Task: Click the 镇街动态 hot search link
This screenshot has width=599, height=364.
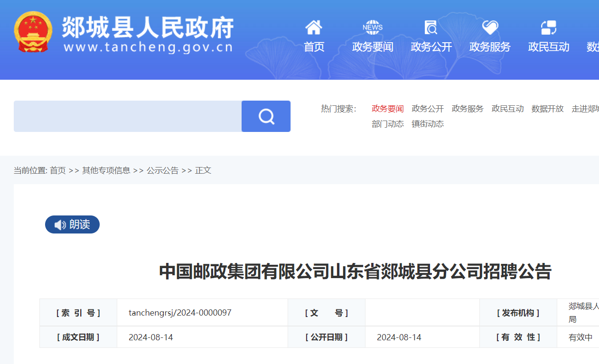Action: tap(428, 124)
